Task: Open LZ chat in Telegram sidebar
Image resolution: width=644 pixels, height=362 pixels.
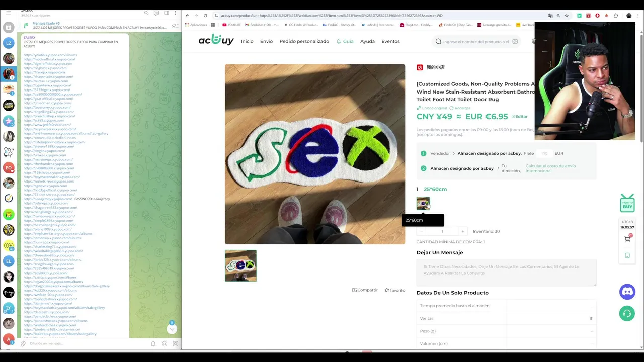Action: (x=9, y=43)
